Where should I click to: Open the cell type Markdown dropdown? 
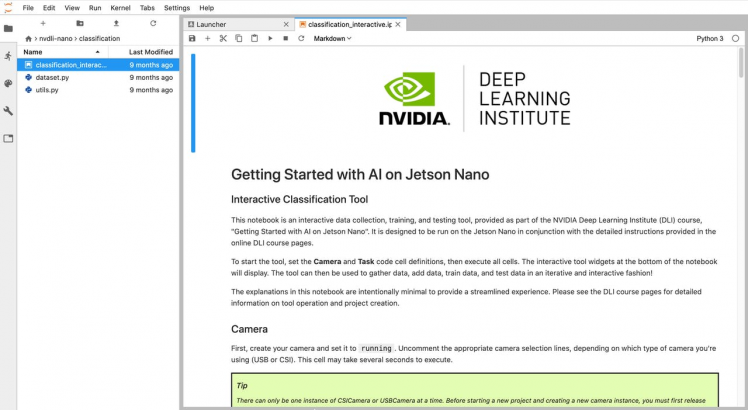(332, 38)
